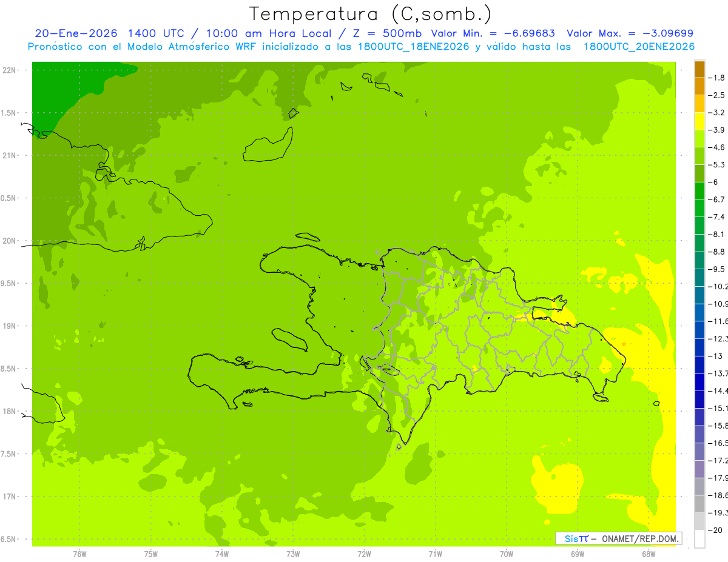The width and height of the screenshot is (728, 562).
Task: Click the '76W' longitude label
Action: tap(79, 554)
